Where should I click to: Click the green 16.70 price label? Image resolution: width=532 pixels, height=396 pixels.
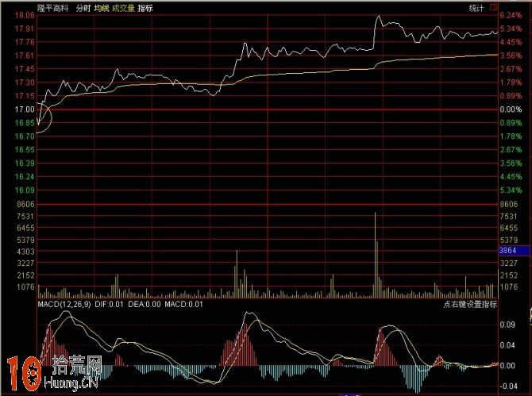tap(25, 136)
